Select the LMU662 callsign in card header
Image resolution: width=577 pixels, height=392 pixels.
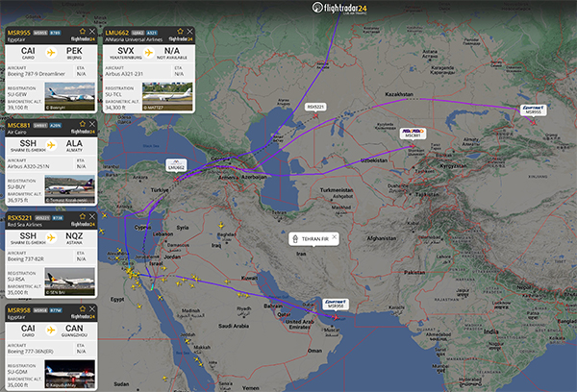[x=117, y=33]
